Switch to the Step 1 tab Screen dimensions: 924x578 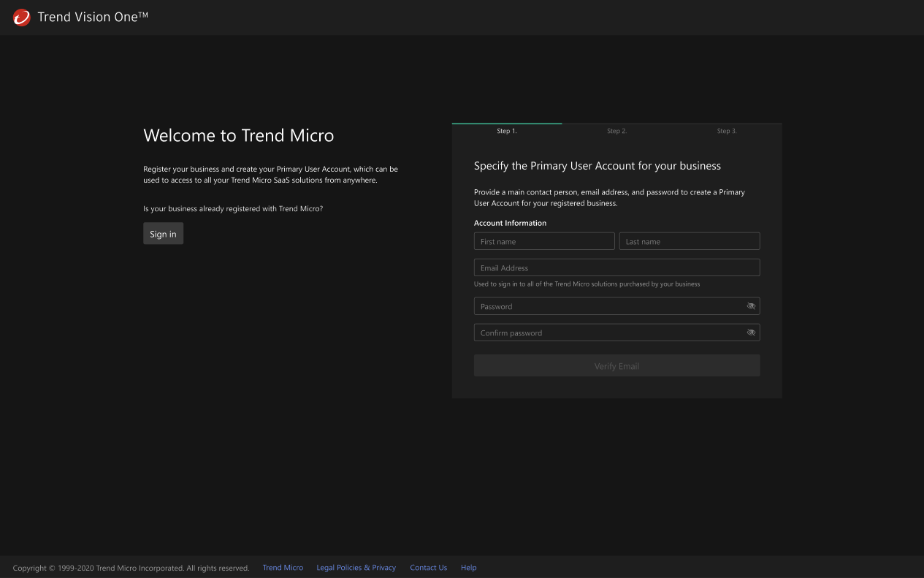coord(507,131)
